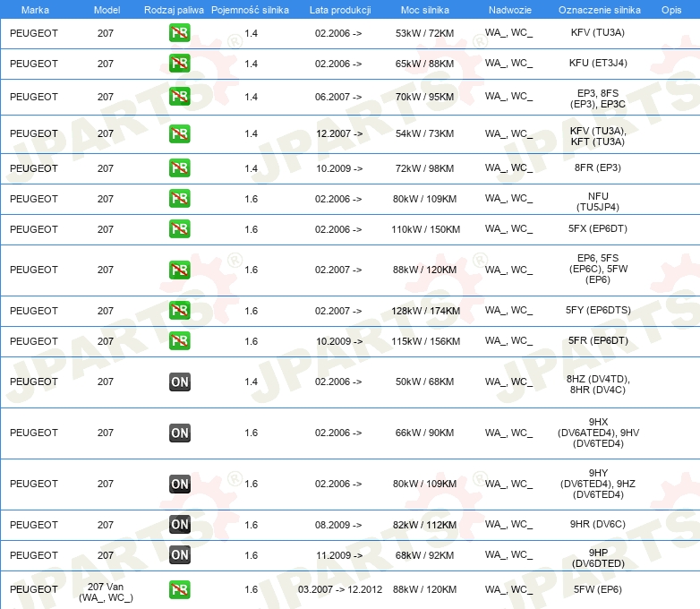The image size is (700, 609).
Task: Select the power value 115kW / 156KM
Action: [426, 341]
